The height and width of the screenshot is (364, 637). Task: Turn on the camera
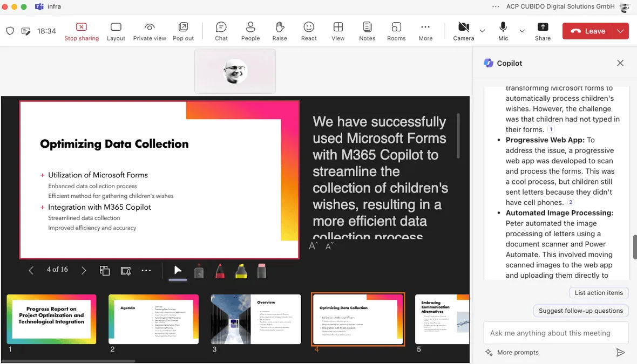tap(463, 31)
